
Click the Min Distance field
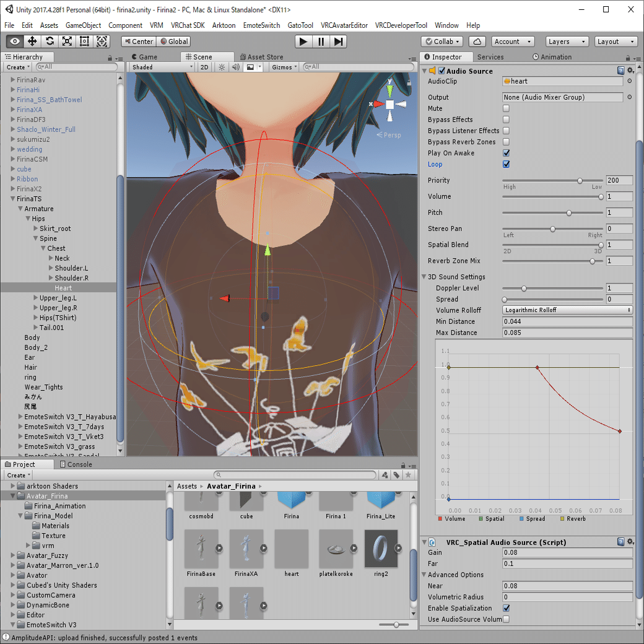[x=567, y=321]
